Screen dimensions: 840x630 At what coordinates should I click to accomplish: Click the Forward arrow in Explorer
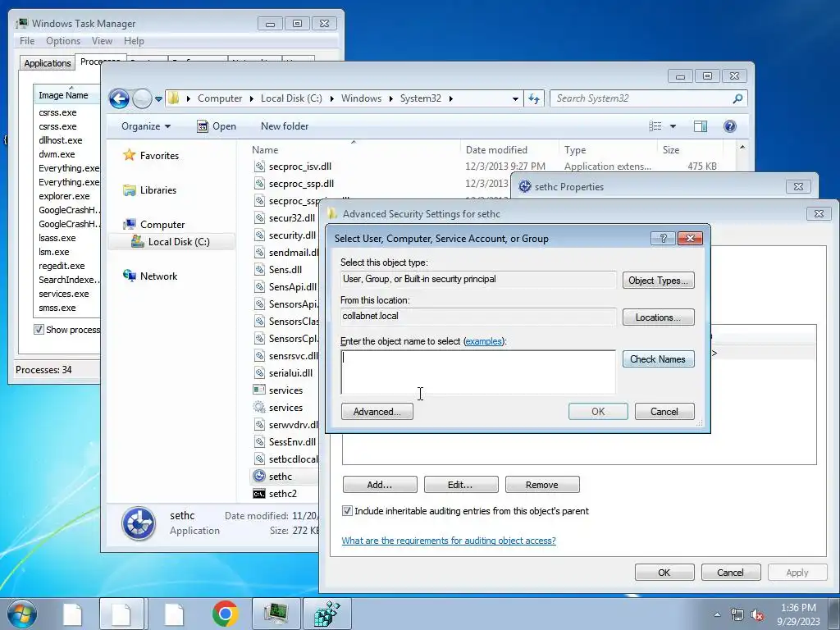pyautogui.click(x=142, y=98)
